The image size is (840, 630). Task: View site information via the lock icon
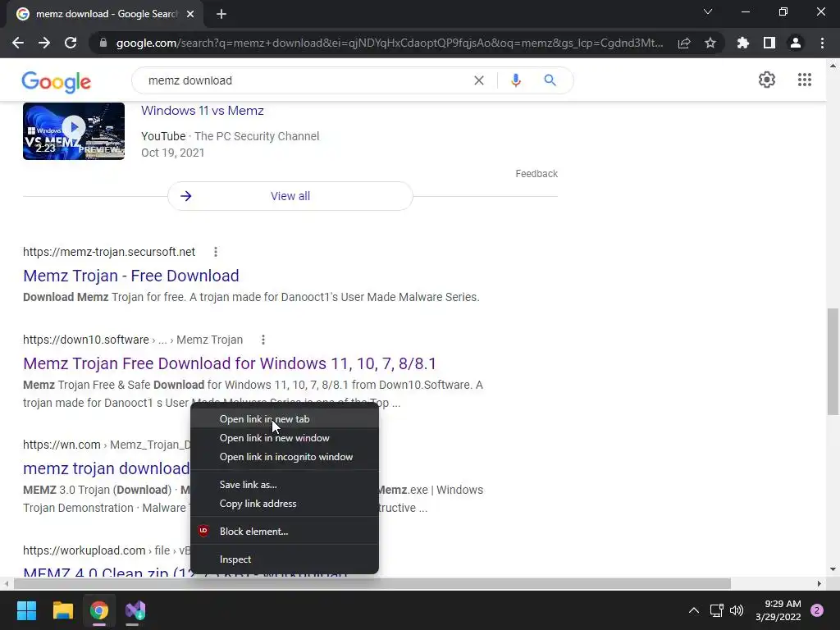click(103, 43)
